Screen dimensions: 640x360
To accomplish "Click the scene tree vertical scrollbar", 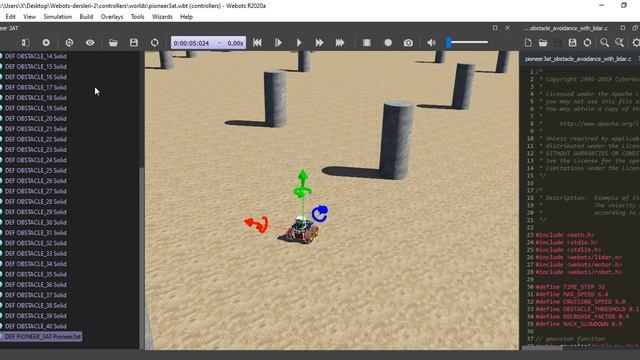I will 142,257.
